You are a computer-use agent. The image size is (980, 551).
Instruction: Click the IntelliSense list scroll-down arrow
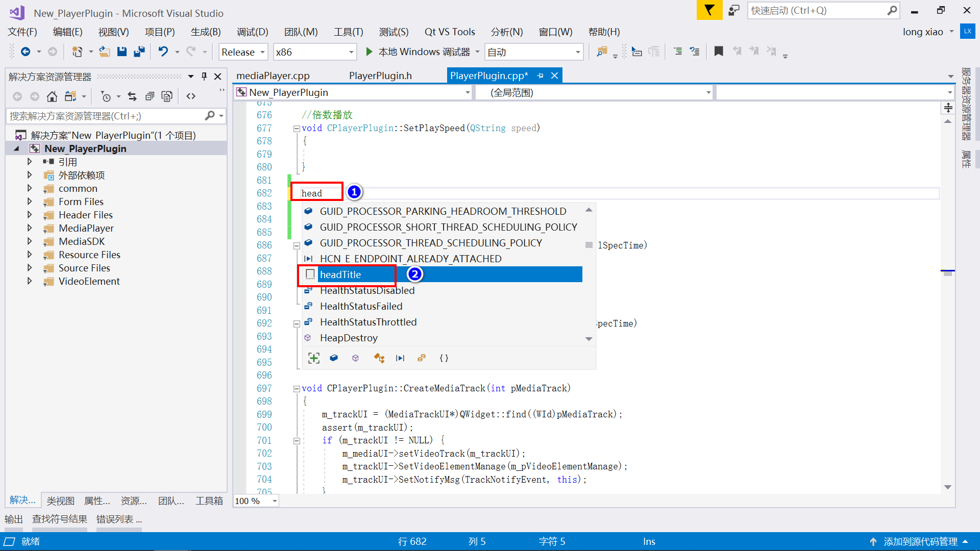[589, 339]
